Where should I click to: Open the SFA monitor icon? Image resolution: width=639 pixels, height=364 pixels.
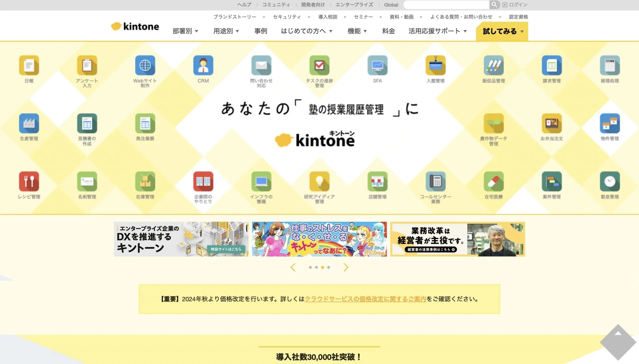tap(377, 65)
